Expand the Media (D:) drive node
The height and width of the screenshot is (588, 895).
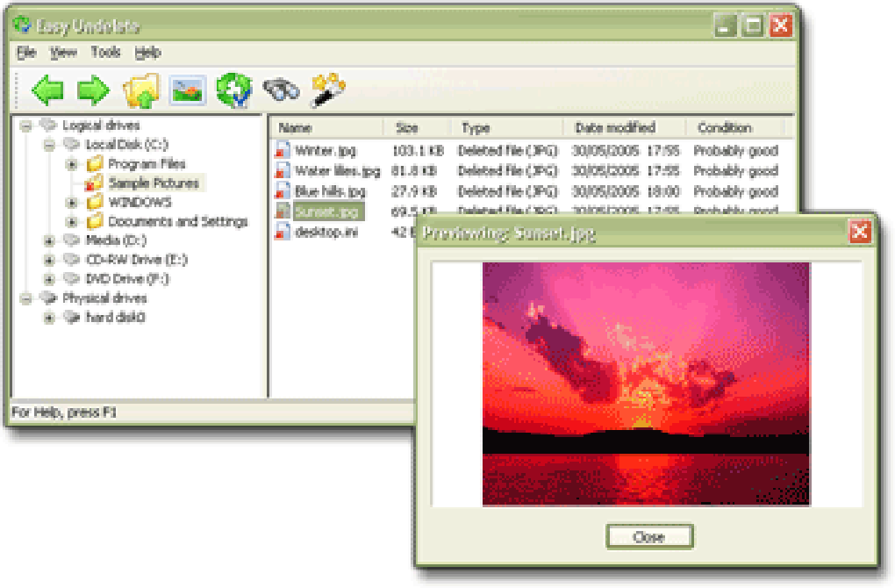pyautogui.click(x=49, y=241)
